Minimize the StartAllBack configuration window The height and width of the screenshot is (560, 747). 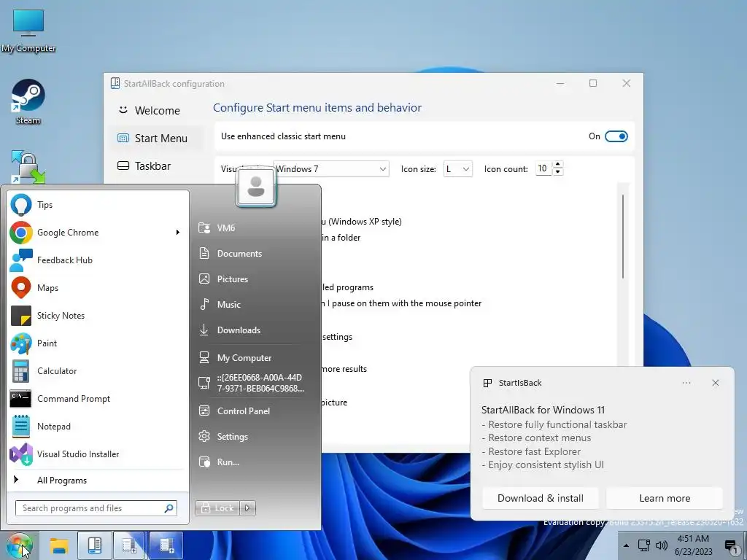click(560, 83)
